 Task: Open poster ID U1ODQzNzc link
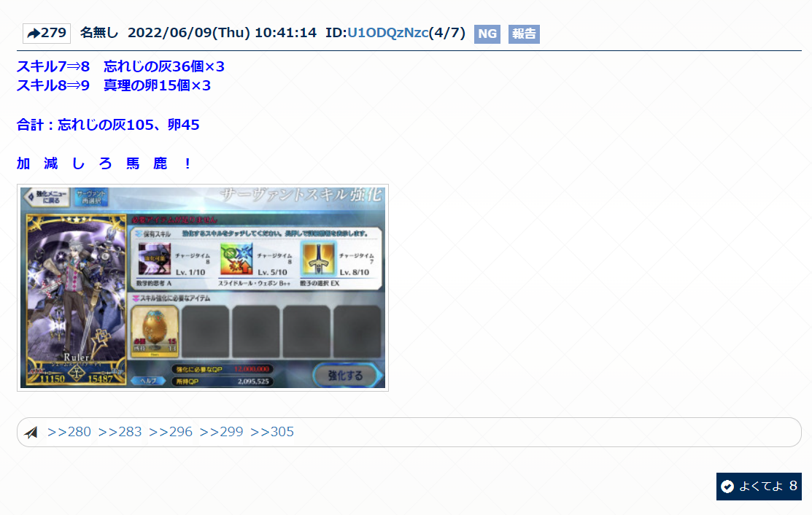pos(387,33)
